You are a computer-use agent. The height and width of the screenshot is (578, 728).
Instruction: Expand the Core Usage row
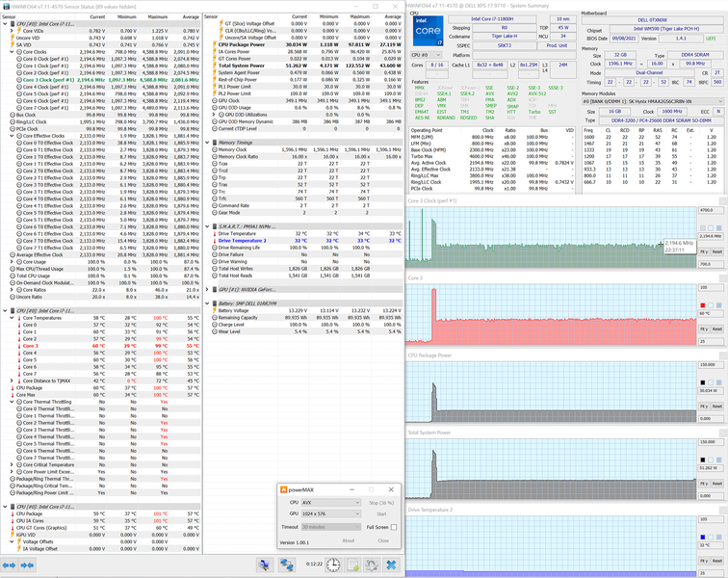[x=12, y=262]
